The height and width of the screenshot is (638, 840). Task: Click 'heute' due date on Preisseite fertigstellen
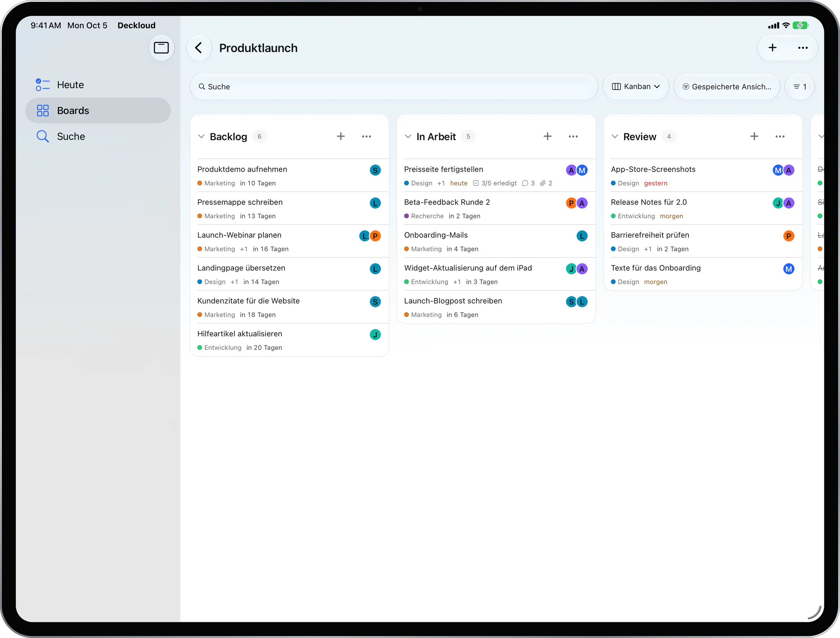pos(459,183)
